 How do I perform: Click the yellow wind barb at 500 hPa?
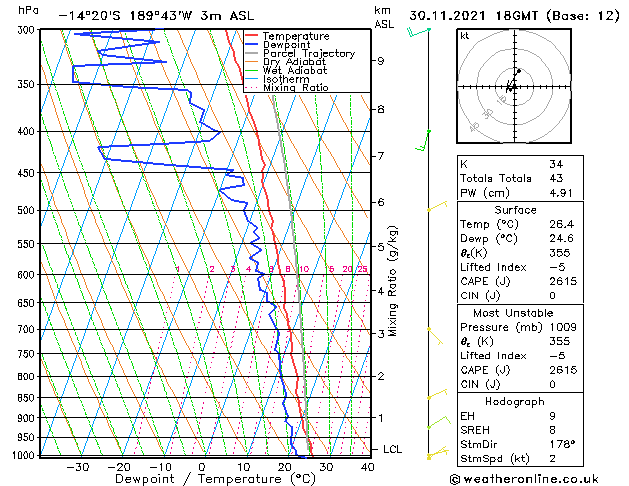click(x=437, y=206)
